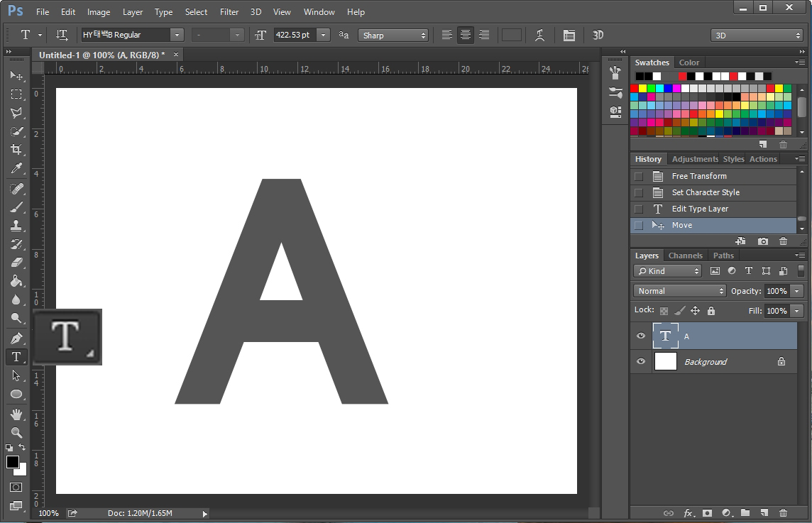Select the Clone Stamp tool
Screen dimensions: 812x523
(x=16, y=226)
